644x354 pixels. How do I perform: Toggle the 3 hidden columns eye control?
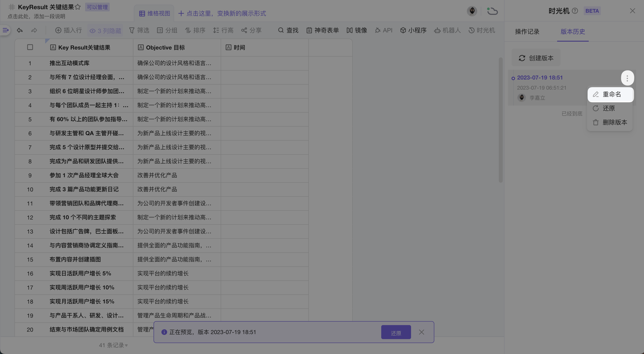tap(106, 31)
